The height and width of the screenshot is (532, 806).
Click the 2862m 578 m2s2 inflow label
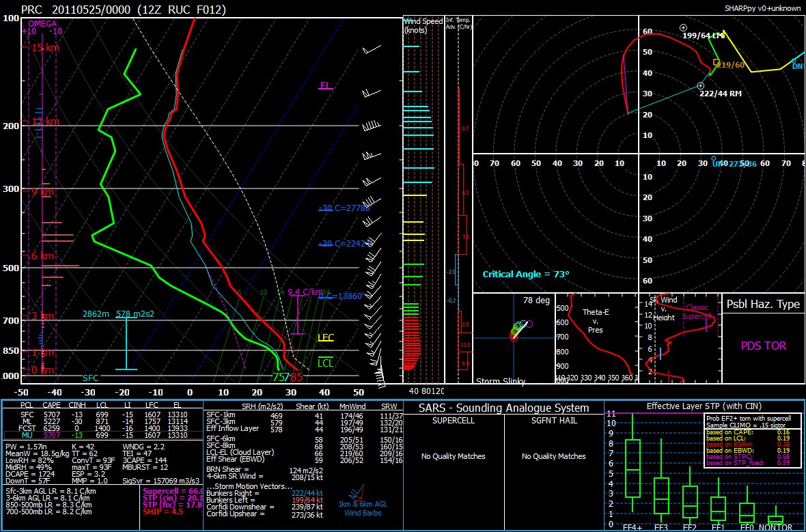pos(118,313)
